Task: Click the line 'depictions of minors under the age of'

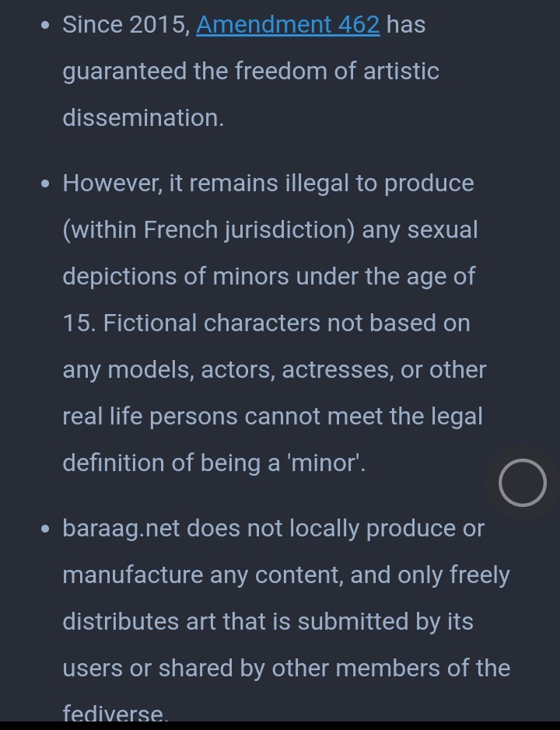Action: (269, 277)
